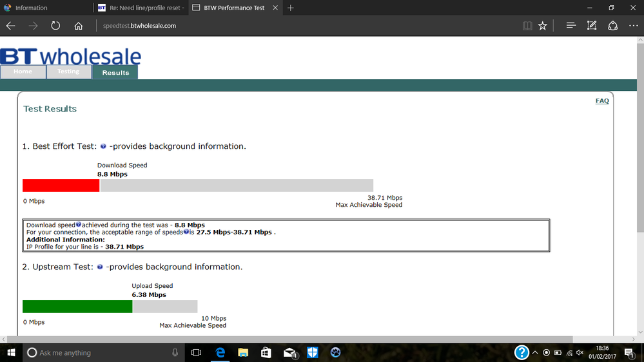
Task: Click '10 Mbps' max upload text
Action: [x=213, y=318]
